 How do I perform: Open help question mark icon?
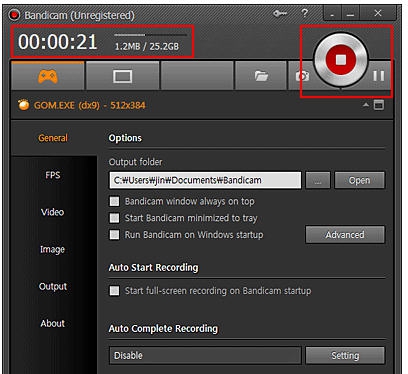click(x=304, y=13)
